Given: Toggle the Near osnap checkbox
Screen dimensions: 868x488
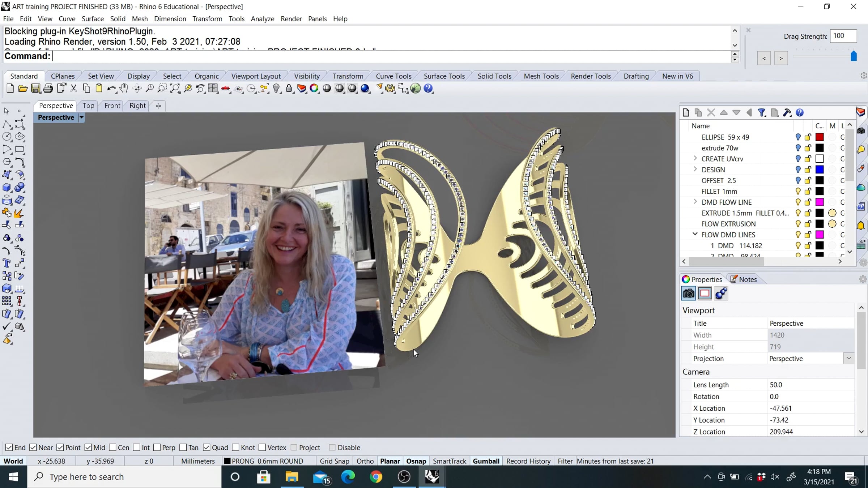Looking at the screenshot, I should [x=33, y=448].
